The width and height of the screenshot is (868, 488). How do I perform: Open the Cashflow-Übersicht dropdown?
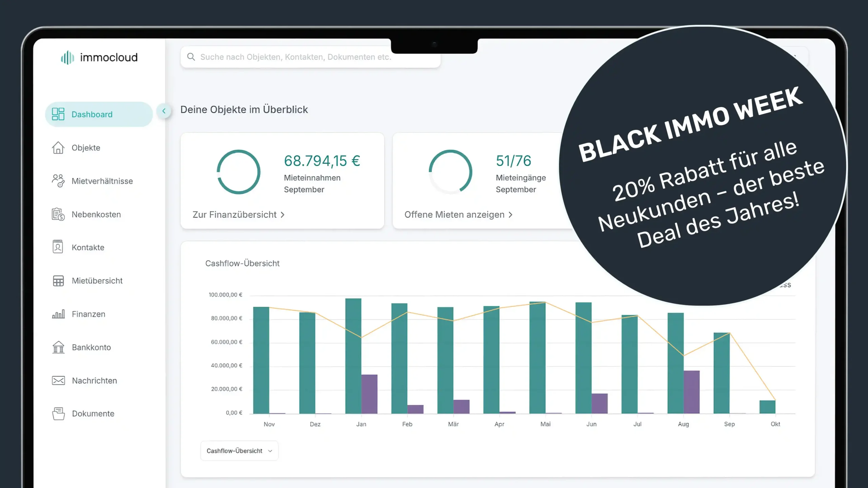[239, 451]
